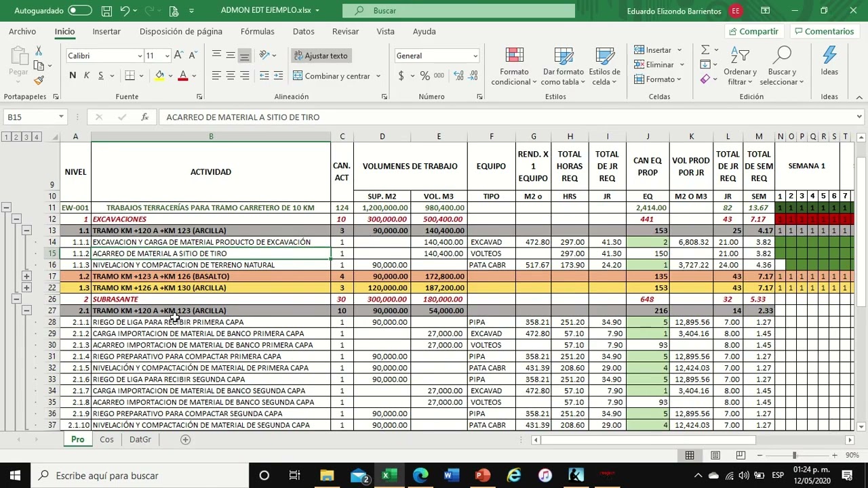The height and width of the screenshot is (488, 868).
Task: Show outline level 1 button
Action: pyautogui.click(x=5, y=137)
